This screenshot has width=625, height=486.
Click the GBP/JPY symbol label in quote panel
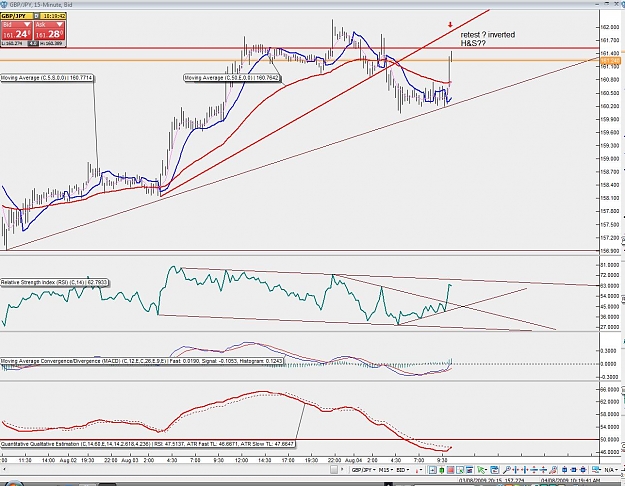pyautogui.click(x=16, y=16)
